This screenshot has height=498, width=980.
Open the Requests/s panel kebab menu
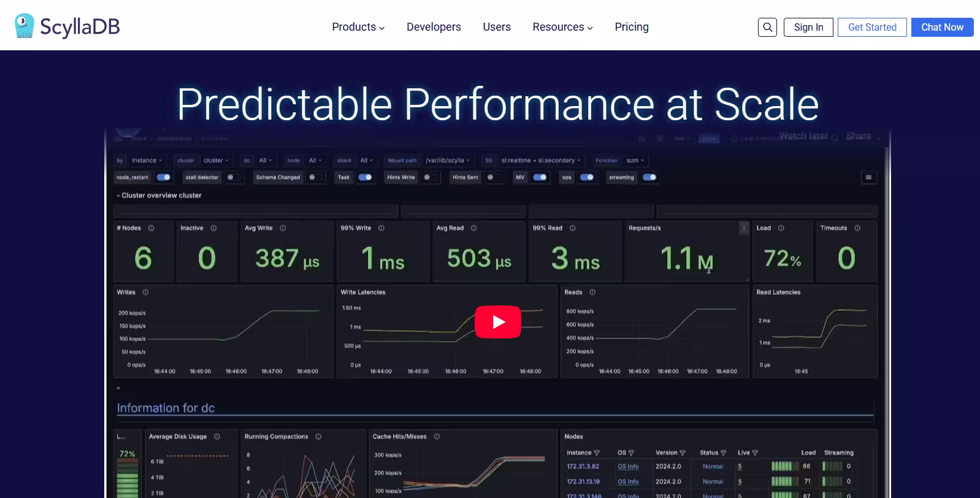(744, 228)
